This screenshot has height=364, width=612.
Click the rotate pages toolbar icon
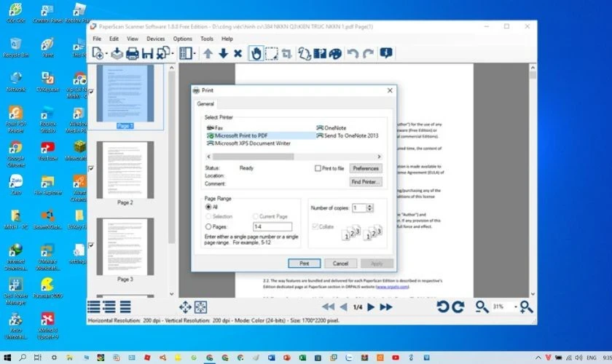(x=305, y=53)
